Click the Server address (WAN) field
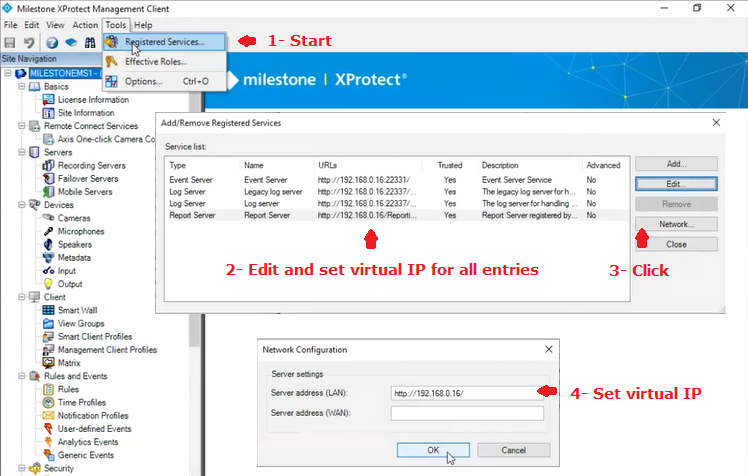This screenshot has width=748, height=476. coord(466,413)
